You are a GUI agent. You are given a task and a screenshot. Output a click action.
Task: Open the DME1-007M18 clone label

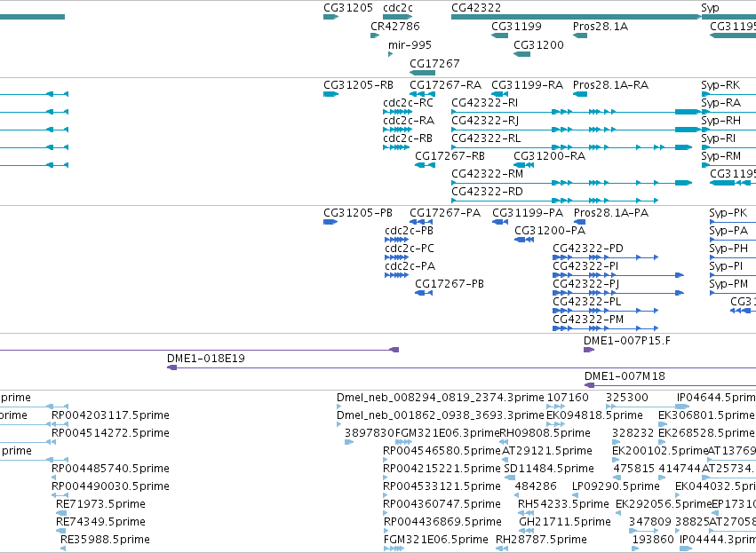point(625,376)
